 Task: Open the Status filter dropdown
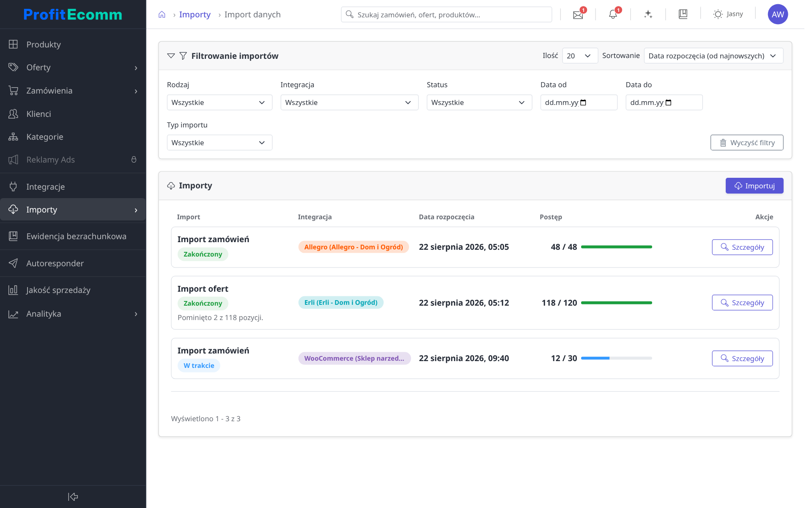click(x=479, y=102)
